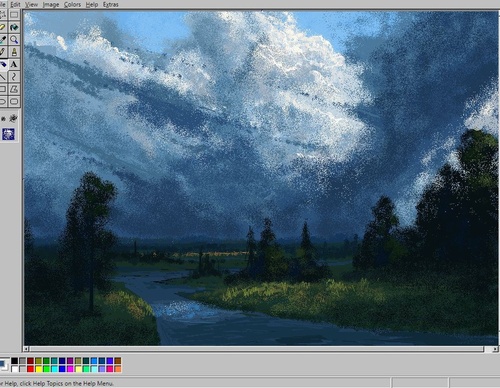Screen dimensions: 500x388
Task: Pick the dark green palette color
Action: [46, 361]
